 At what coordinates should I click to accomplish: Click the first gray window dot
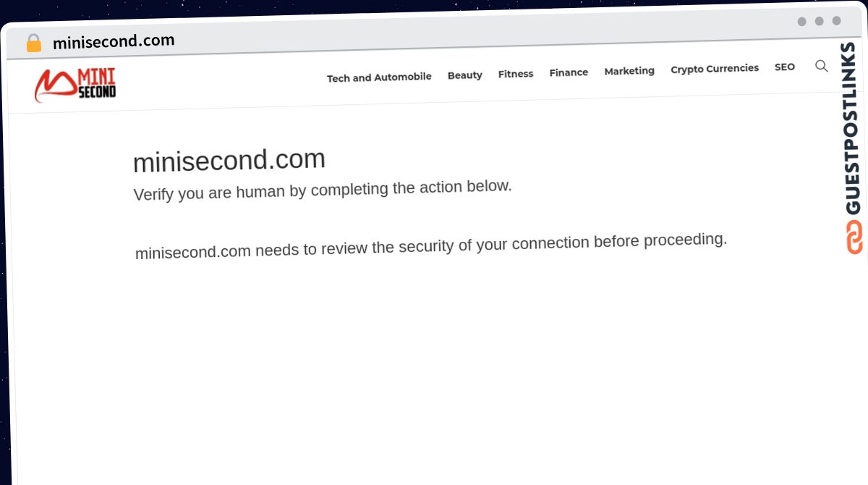tap(801, 22)
